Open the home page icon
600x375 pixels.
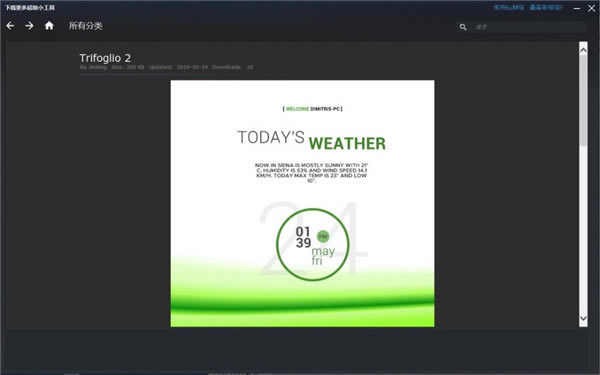(49, 26)
